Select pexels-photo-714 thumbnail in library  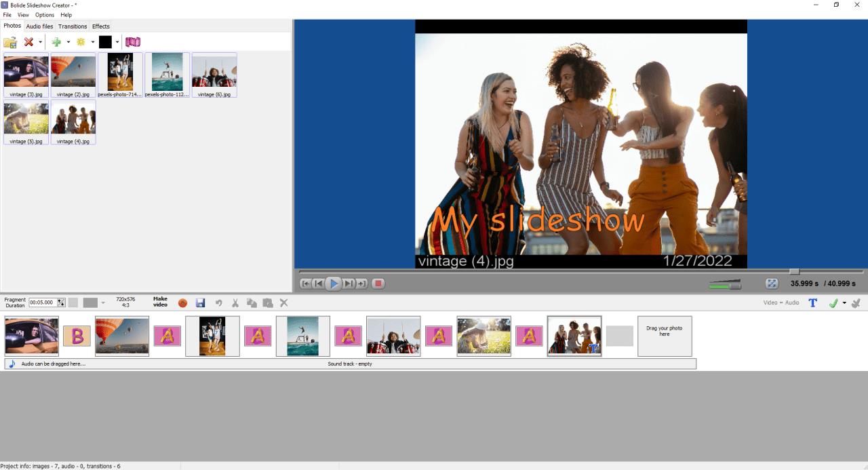click(x=120, y=75)
